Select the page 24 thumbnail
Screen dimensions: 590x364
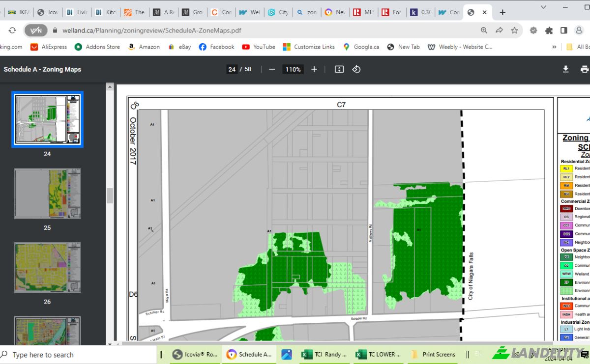47,119
